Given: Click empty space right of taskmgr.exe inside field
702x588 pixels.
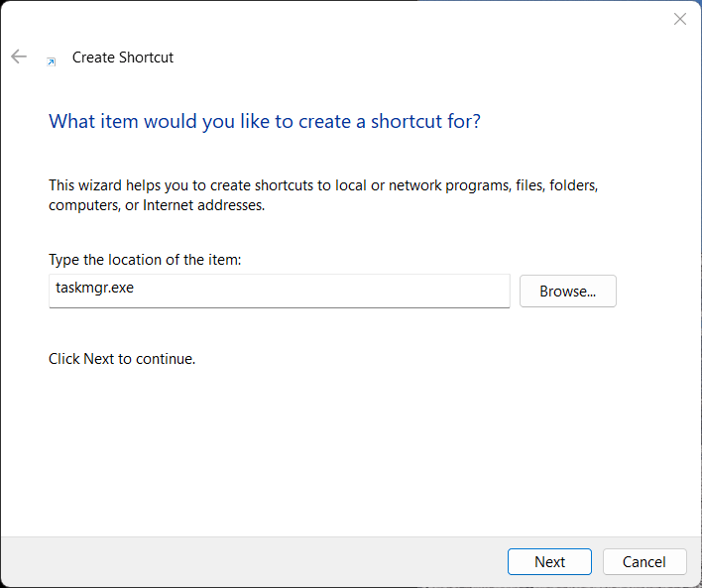Looking at the screenshot, I should [347, 291].
